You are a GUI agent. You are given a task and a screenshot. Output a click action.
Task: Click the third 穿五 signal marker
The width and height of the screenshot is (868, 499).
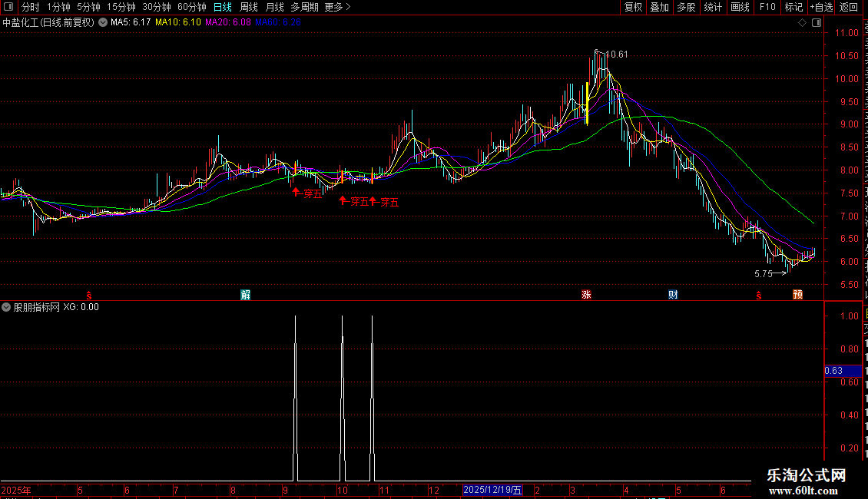click(x=384, y=202)
